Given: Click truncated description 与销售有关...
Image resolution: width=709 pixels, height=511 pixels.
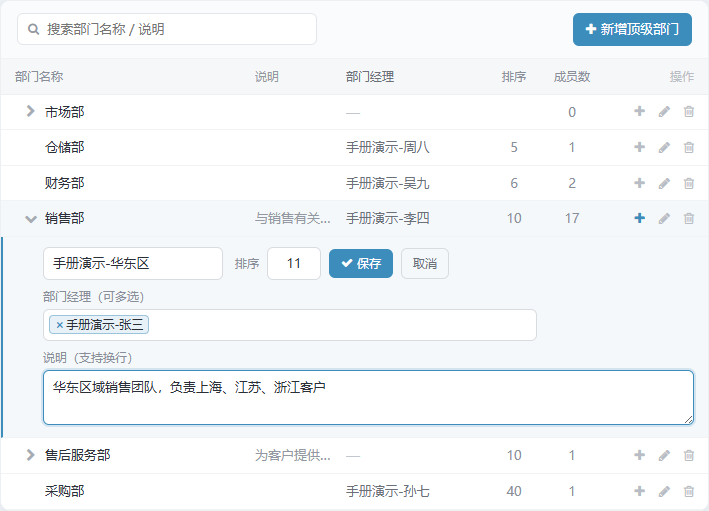Looking at the screenshot, I should point(293,218).
